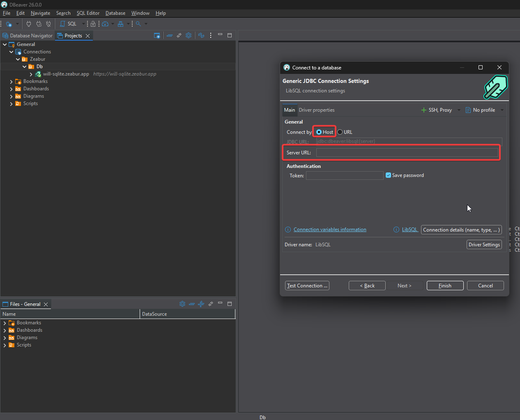Open a new SQL script editor

(69, 24)
